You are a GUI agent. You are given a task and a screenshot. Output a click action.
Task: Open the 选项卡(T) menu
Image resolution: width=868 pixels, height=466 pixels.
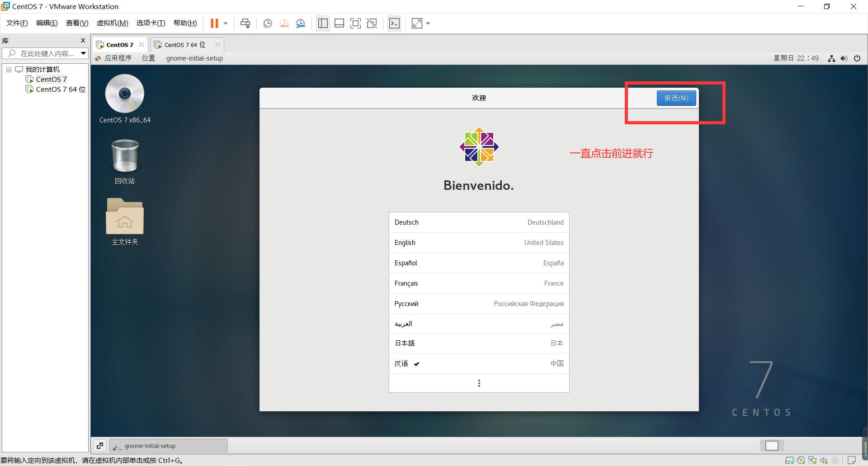click(x=151, y=23)
